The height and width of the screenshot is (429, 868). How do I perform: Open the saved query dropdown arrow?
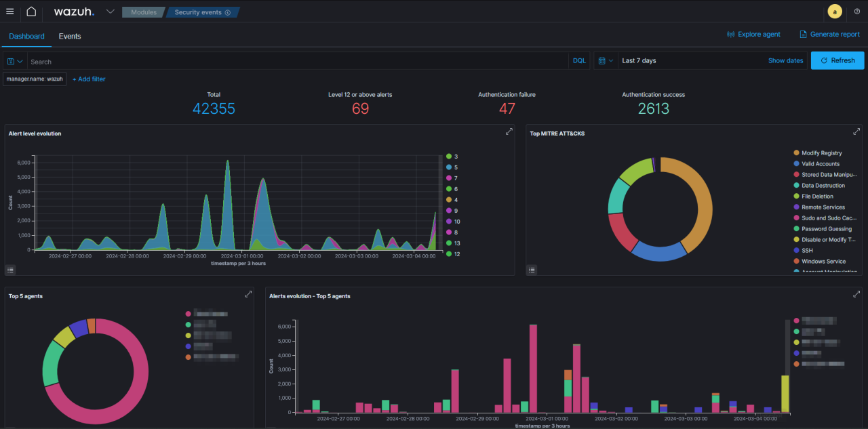[20, 60]
